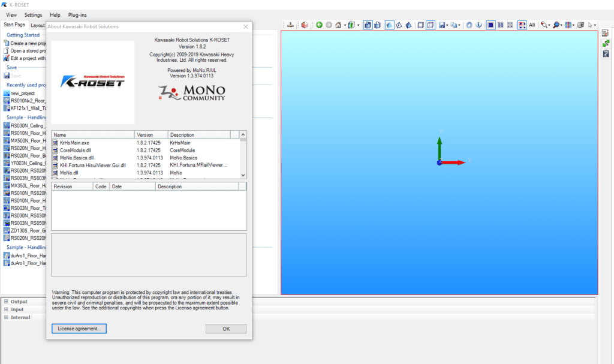This screenshot has width=614, height=364.
Task: Open the Plug-ins menu
Action: tap(78, 14)
